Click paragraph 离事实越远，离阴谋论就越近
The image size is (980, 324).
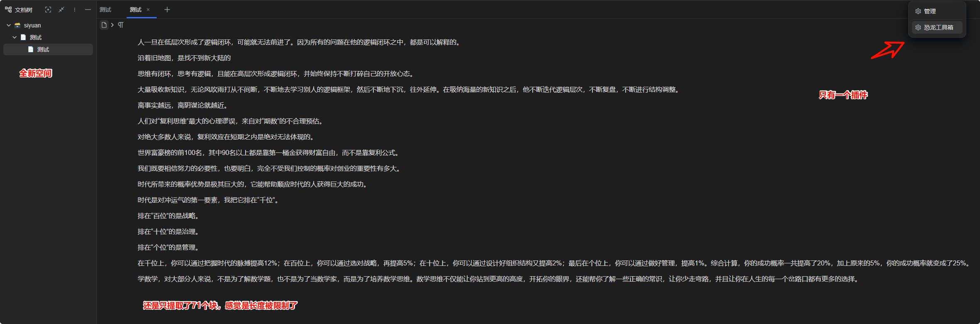pos(184,106)
